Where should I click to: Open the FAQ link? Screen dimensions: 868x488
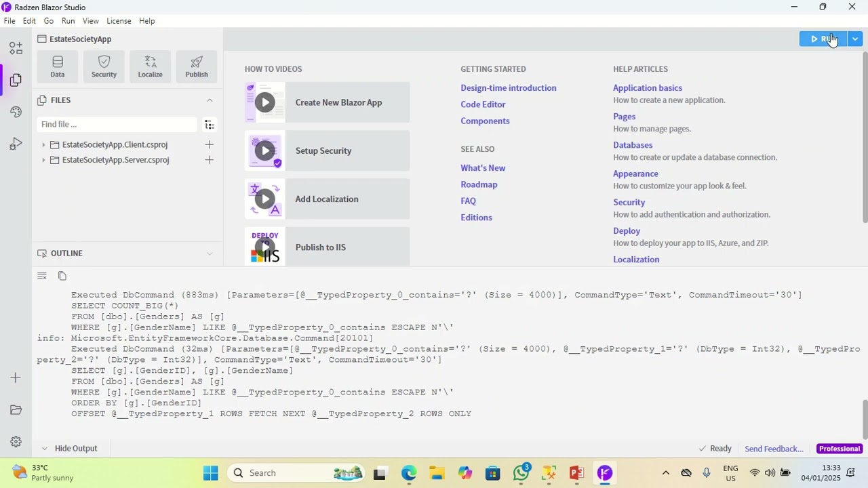468,201
